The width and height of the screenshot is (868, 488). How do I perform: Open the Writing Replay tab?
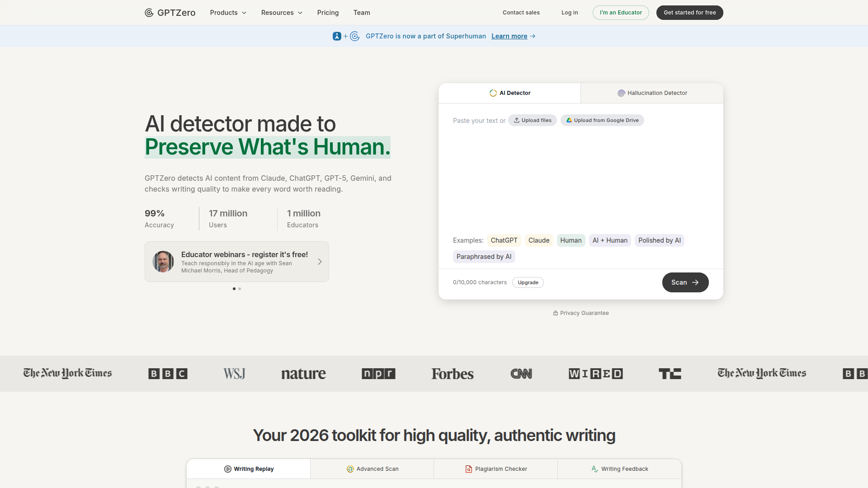pos(249,469)
